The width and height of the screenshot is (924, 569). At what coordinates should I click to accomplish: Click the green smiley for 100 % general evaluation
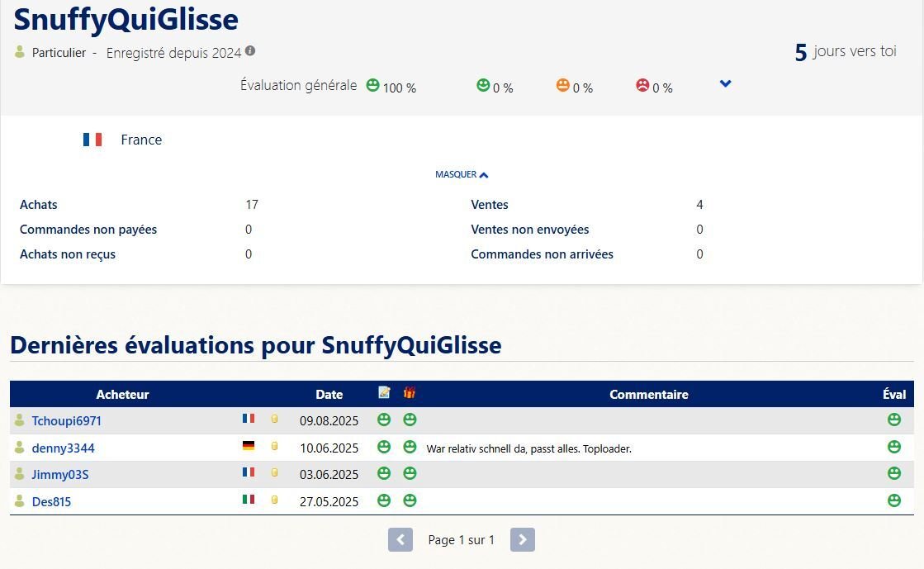coord(372,85)
